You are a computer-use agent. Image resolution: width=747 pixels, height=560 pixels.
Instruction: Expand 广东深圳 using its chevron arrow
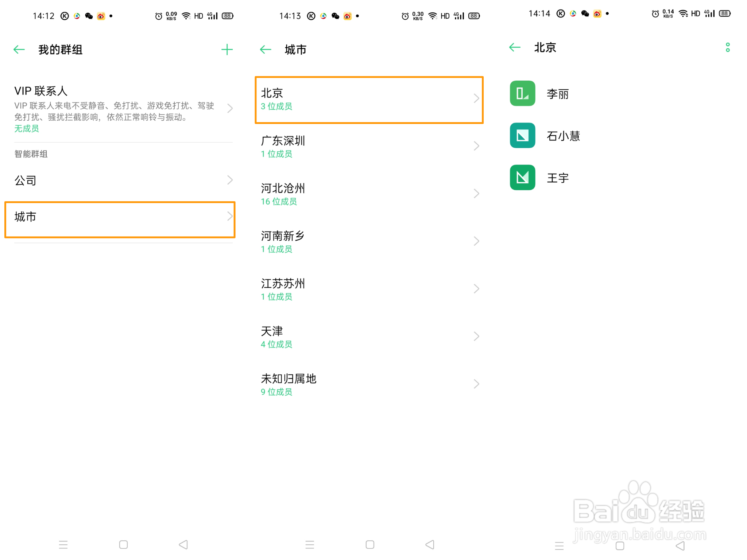[x=476, y=146]
